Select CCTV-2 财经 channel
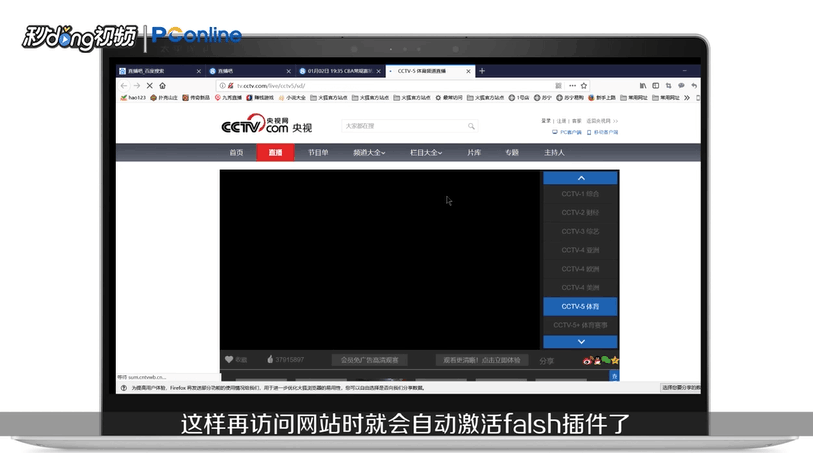The image size is (813, 453). tap(580, 213)
